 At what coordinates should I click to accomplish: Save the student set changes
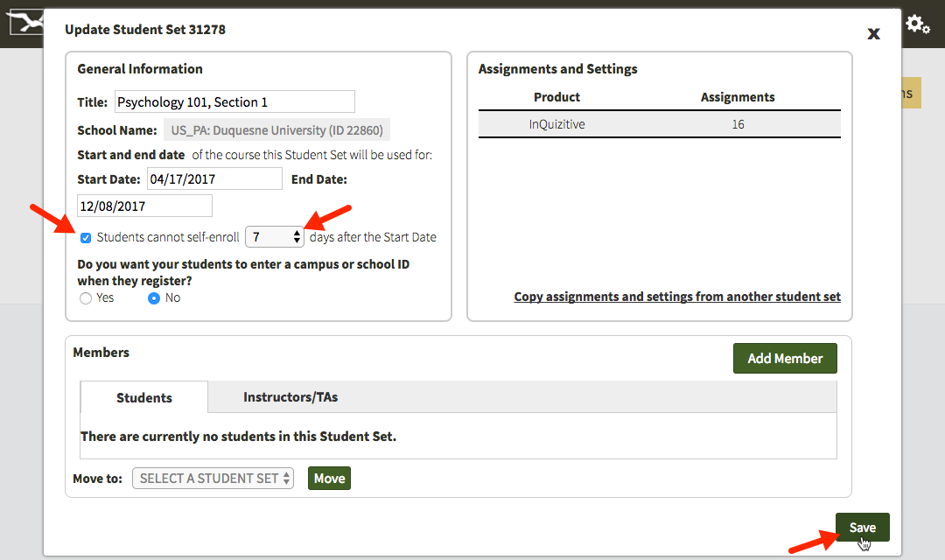[862, 527]
